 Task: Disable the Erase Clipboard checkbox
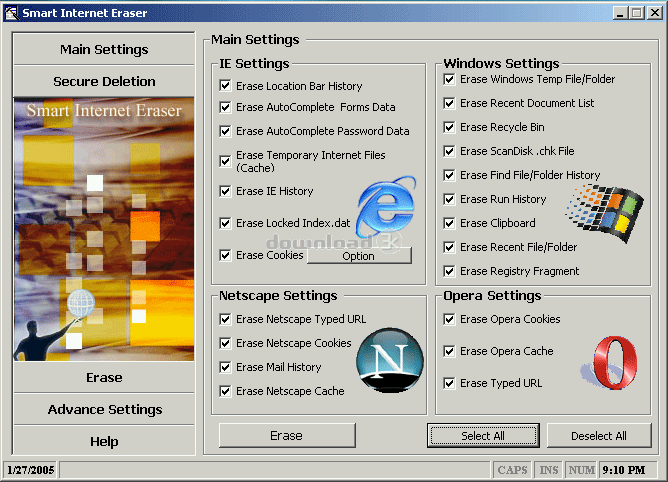pyautogui.click(x=449, y=223)
